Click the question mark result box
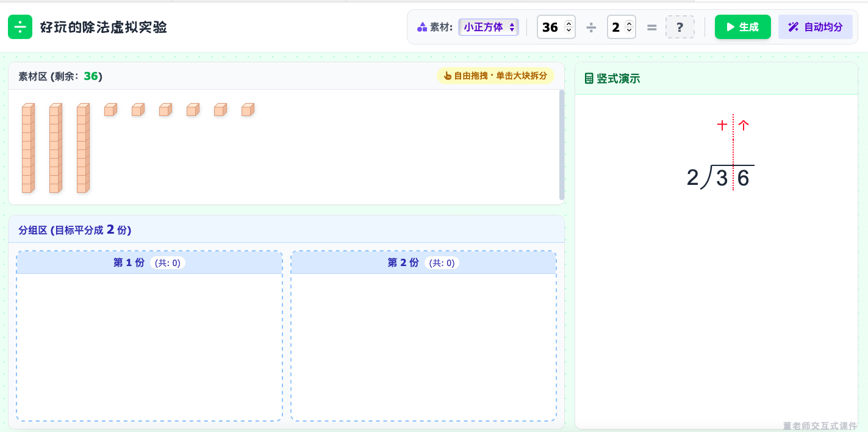Viewport: 868px width, 432px height. click(x=680, y=27)
